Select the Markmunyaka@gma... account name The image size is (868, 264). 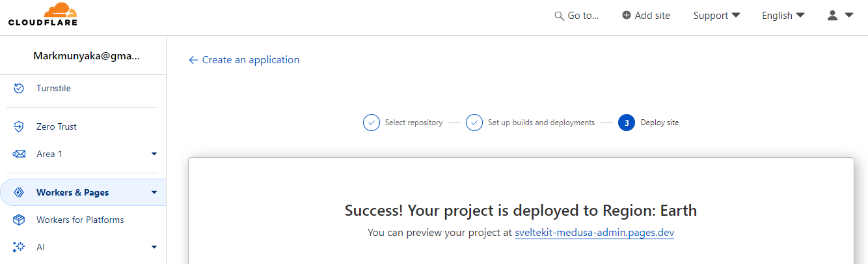tap(87, 56)
